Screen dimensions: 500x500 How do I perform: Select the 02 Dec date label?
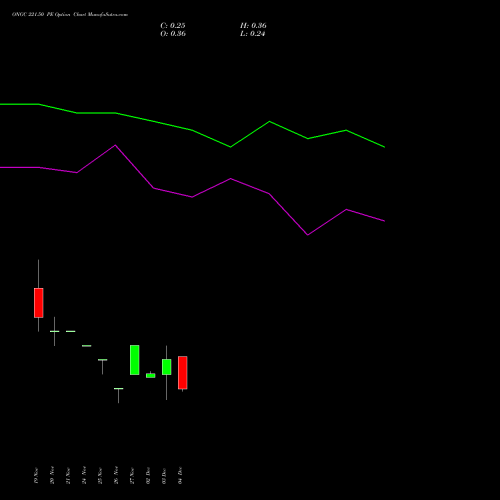[148, 475]
